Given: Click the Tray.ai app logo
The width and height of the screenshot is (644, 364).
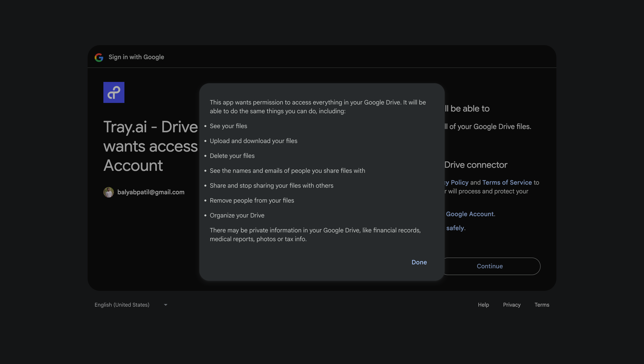Looking at the screenshot, I should (x=114, y=92).
